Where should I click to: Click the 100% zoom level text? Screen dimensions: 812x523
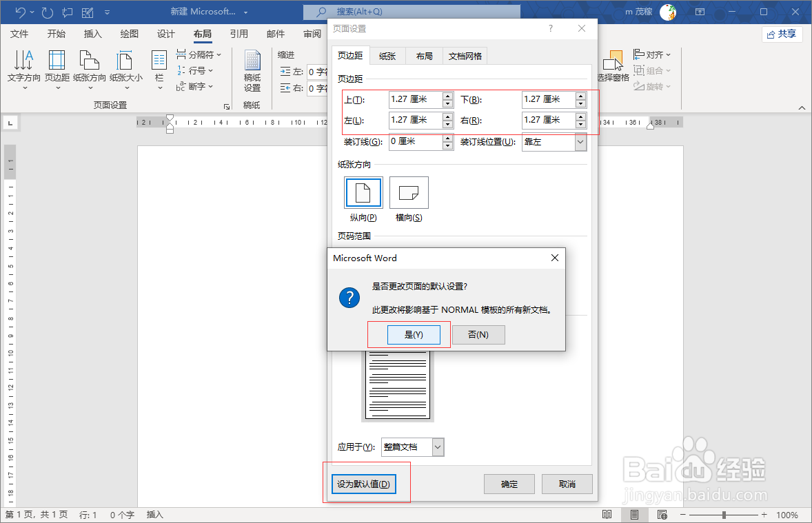786,515
